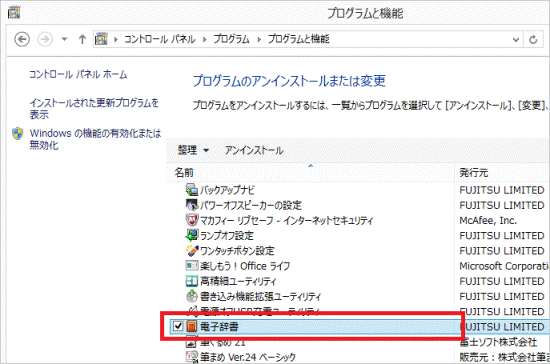Select プログラム in the breadcrumb

click(231, 39)
